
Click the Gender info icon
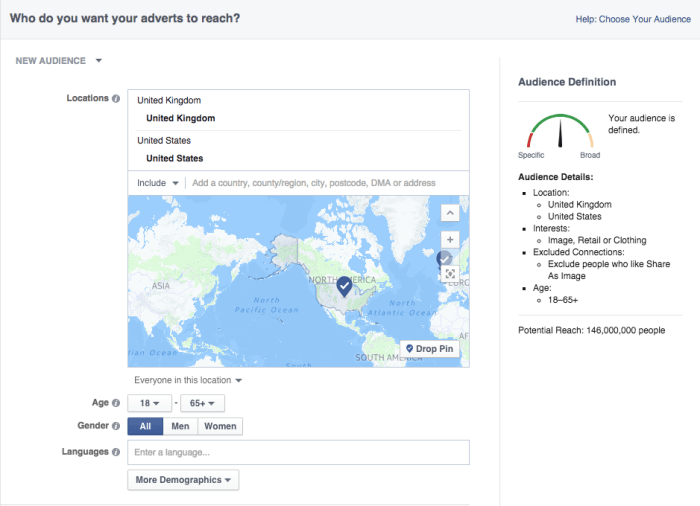(116, 426)
